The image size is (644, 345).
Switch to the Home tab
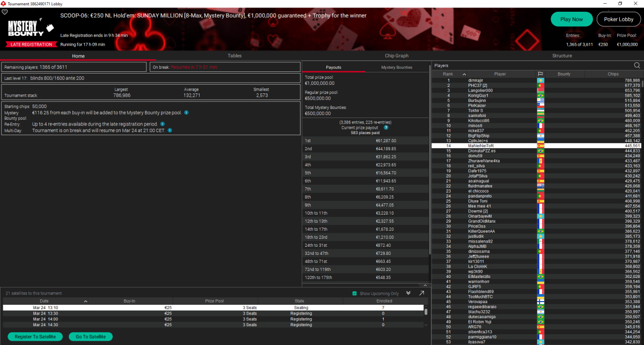(x=78, y=56)
